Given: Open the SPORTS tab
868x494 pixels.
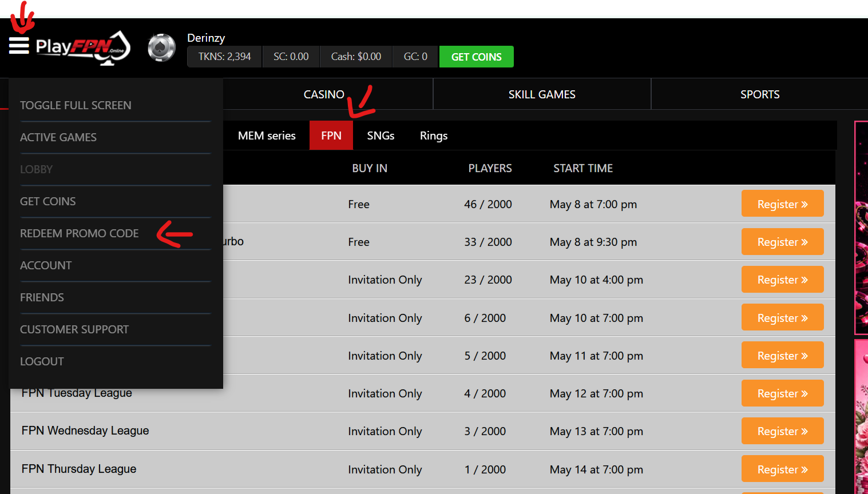Looking at the screenshot, I should click(x=760, y=94).
